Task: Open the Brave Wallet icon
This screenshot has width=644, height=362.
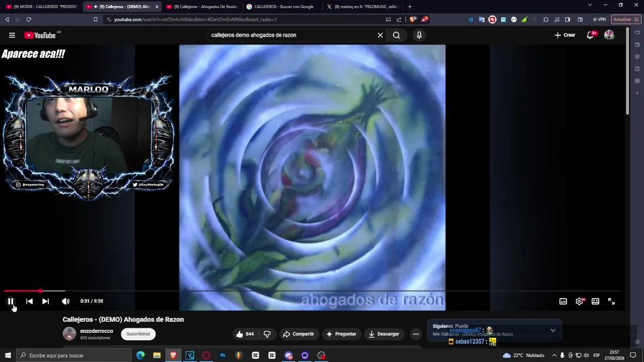Action: point(580,20)
